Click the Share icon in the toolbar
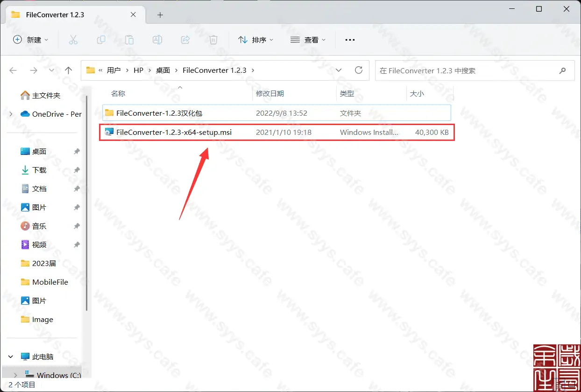The width and height of the screenshot is (581, 392). click(185, 40)
